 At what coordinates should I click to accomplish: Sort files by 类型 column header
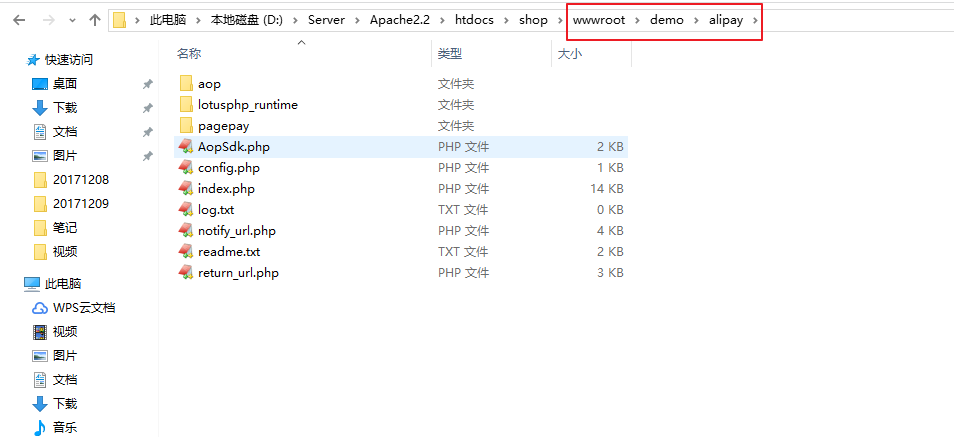[x=450, y=54]
